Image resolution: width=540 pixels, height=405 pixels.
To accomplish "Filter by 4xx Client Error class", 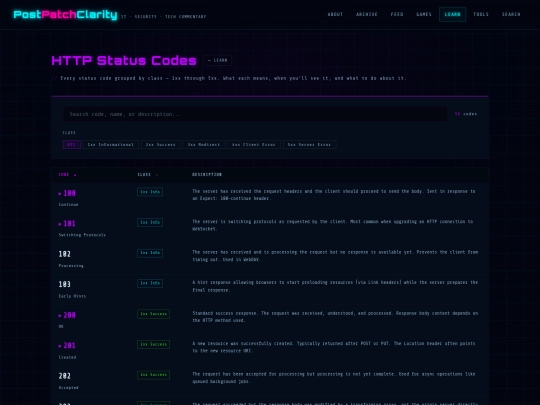I will pos(254,145).
